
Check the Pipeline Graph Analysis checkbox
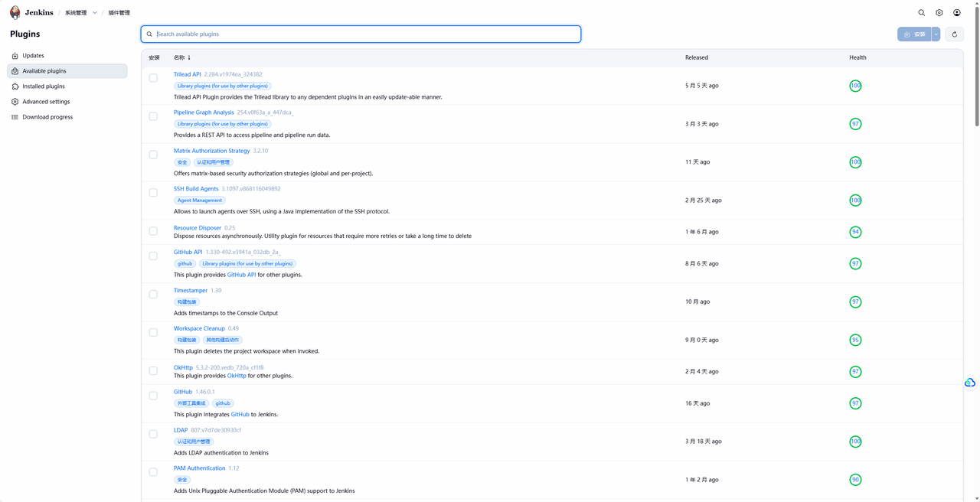(x=153, y=116)
